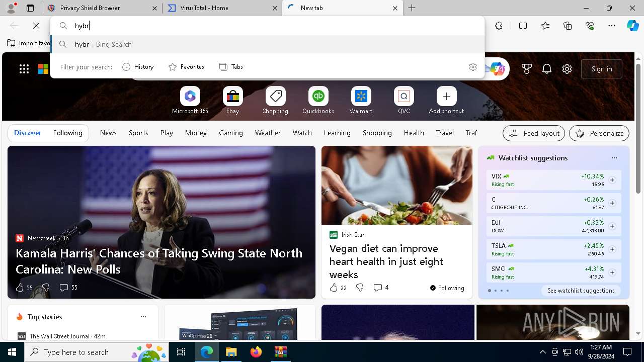
Task: Click the Personalize button
Action: (x=599, y=133)
